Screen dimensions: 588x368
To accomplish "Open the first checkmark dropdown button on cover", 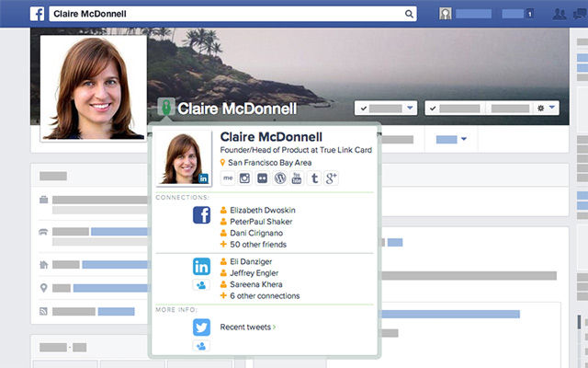I will (x=386, y=109).
